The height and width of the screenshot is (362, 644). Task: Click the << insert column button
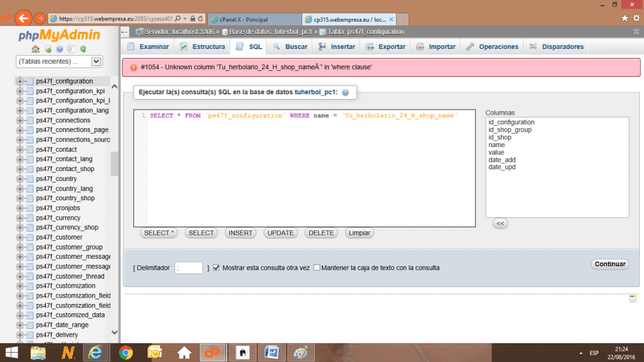point(500,224)
